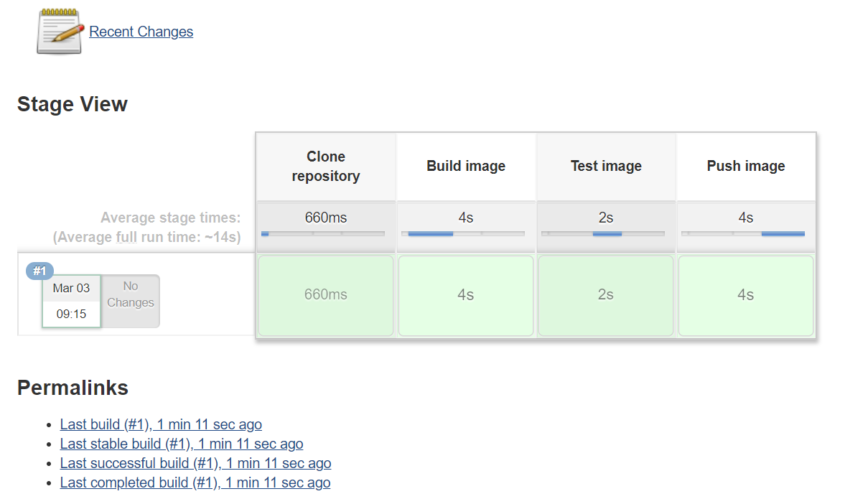Click the 2s Test image result cell
The image size is (868, 499).
click(606, 295)
